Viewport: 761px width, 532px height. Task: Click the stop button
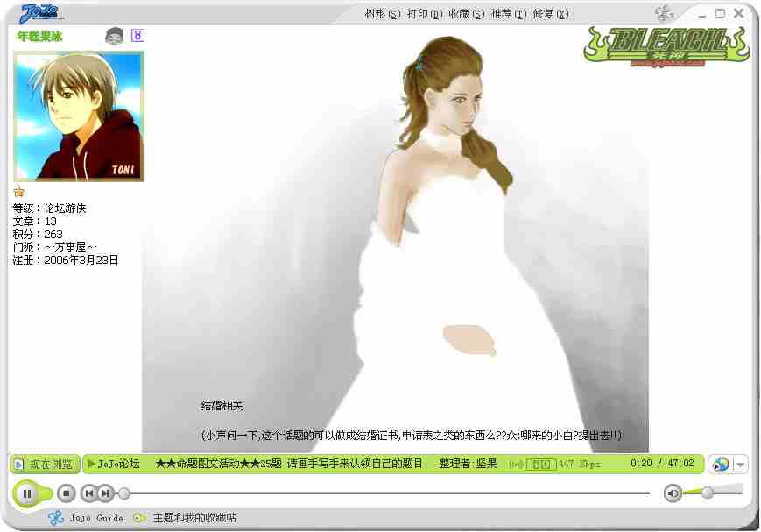(66, 493)
